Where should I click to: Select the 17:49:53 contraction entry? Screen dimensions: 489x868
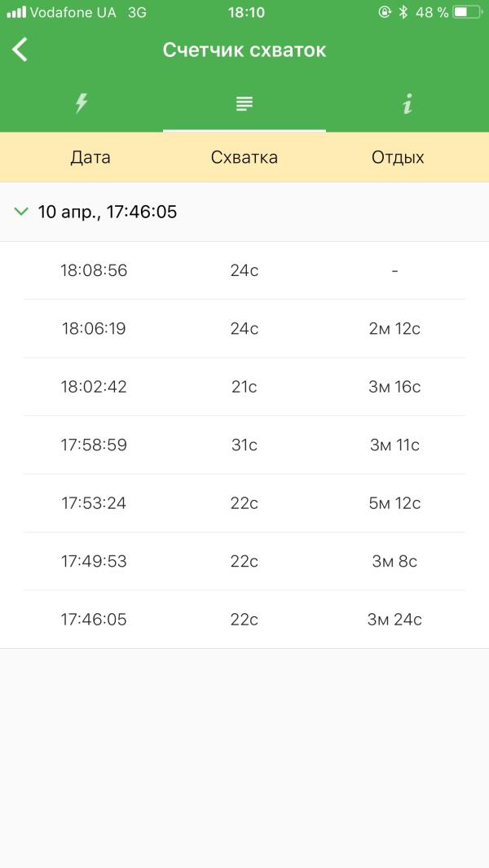pos(244,561)
